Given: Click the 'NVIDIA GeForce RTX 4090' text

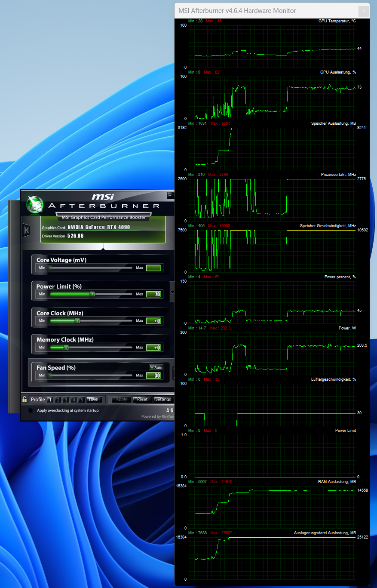Looking at the screenshot, I should (98, 228).
